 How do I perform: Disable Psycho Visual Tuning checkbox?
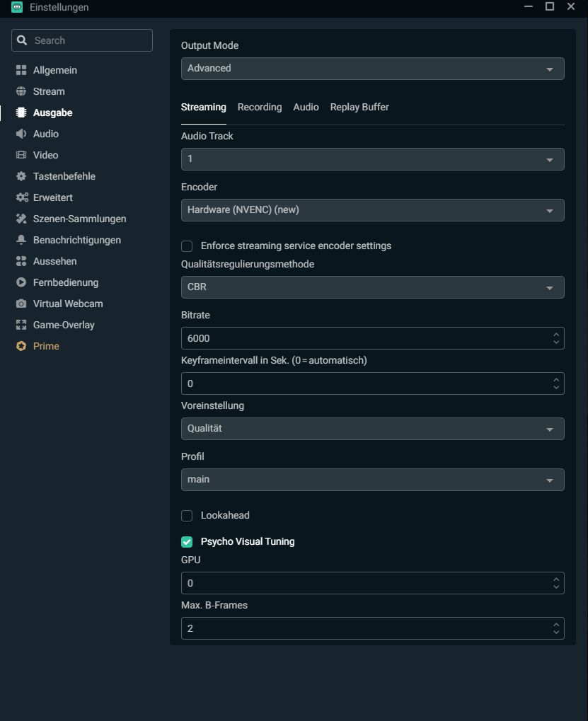pos(187,542)
